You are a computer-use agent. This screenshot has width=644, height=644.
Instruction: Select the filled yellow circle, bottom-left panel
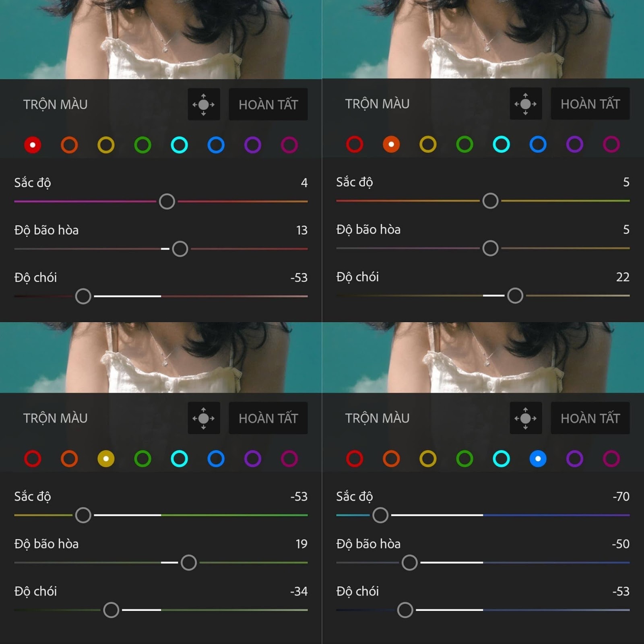(x=106, y=458)
